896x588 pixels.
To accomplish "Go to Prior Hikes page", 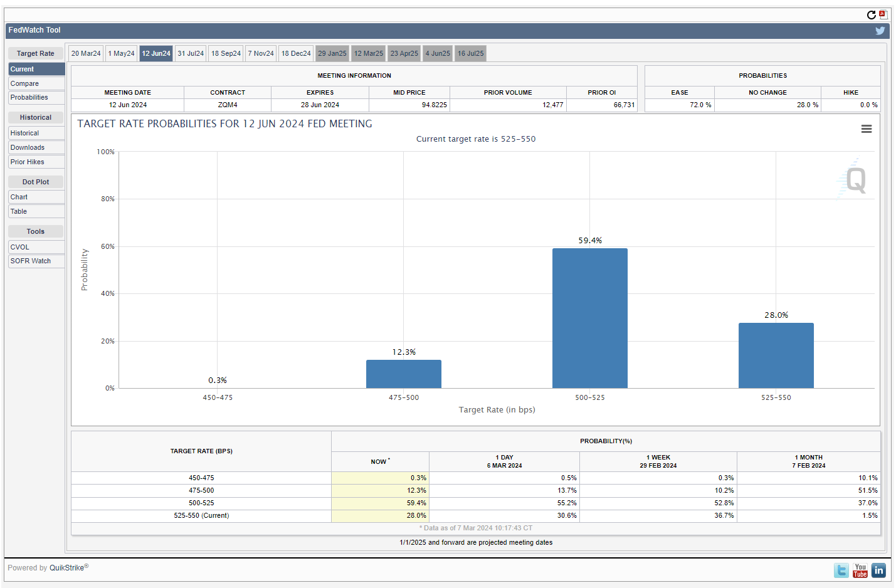I will 27,162.
